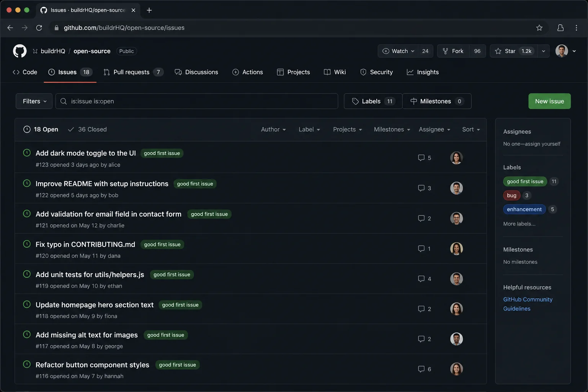Screen dimensions: 588x392
Task: Click the browser back arrow
Action: (10, 28)
